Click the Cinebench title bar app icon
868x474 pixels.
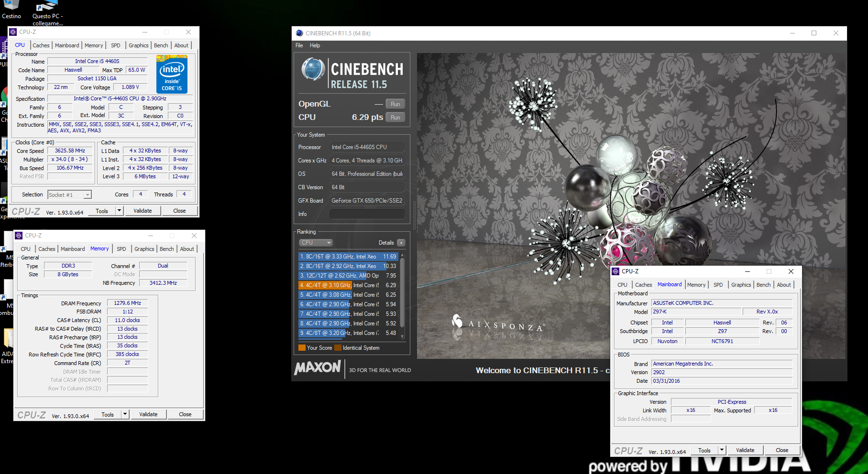click(299, 33)
